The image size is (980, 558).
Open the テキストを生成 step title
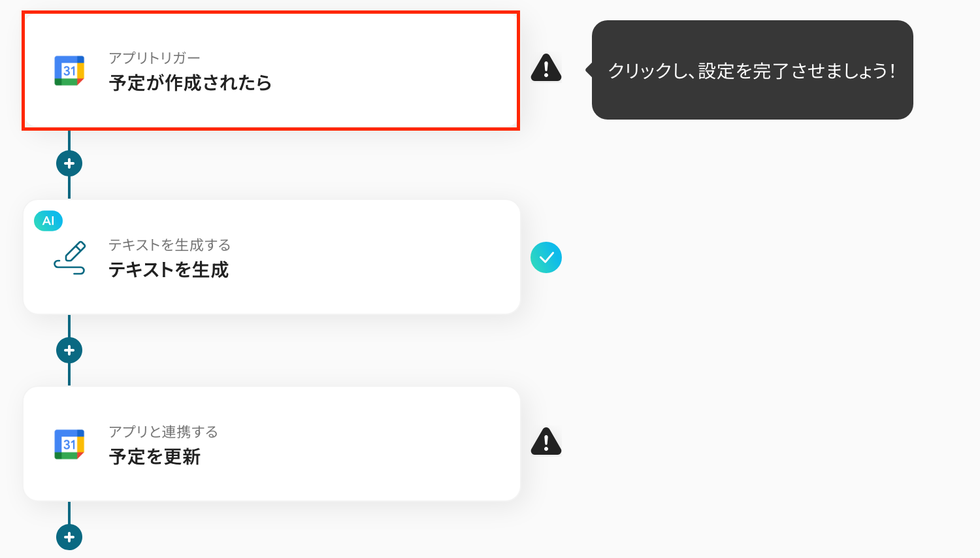coord(169,270)
